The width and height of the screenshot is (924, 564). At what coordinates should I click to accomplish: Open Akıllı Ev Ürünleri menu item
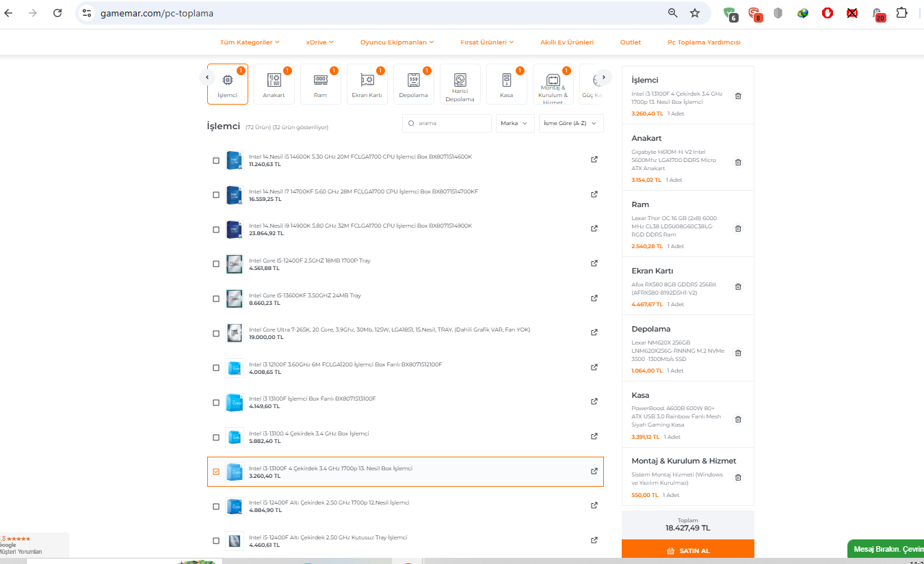(x=567, y=42)
